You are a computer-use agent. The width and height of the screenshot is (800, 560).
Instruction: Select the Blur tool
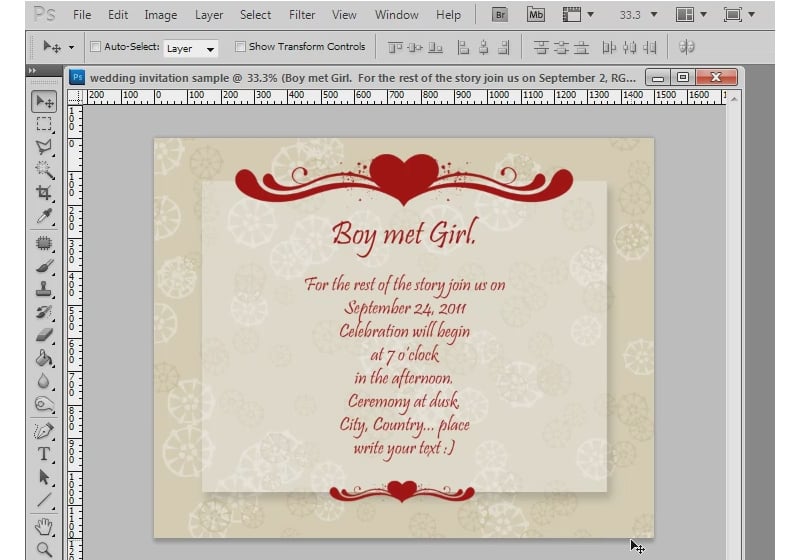pos(44,381)
